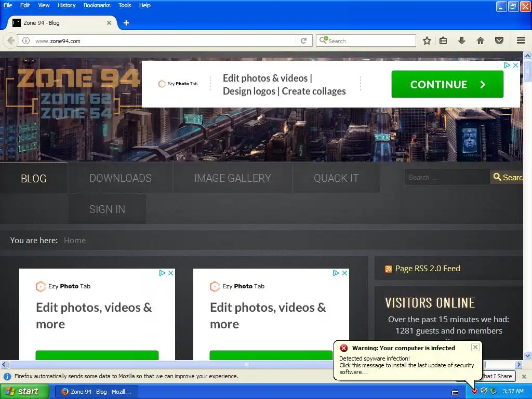
Task: Go to the DOWNLOADS section
Action: [x=121, y=178]
